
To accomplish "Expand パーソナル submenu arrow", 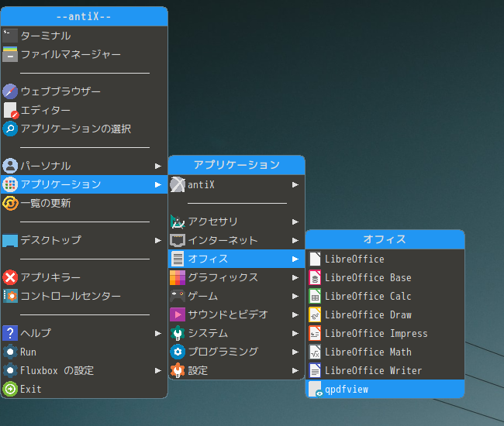I will [158, 166].
